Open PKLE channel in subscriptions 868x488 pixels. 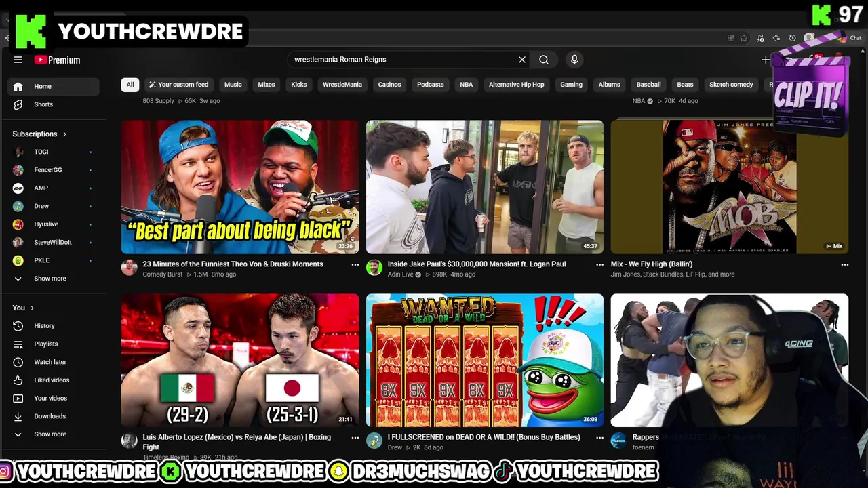[54, 260]
